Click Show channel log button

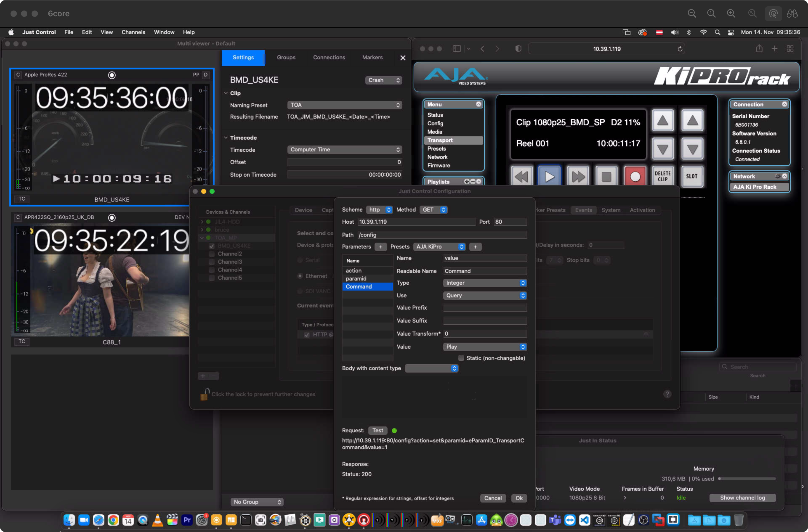pyautogui.click(x=742, y=498)
